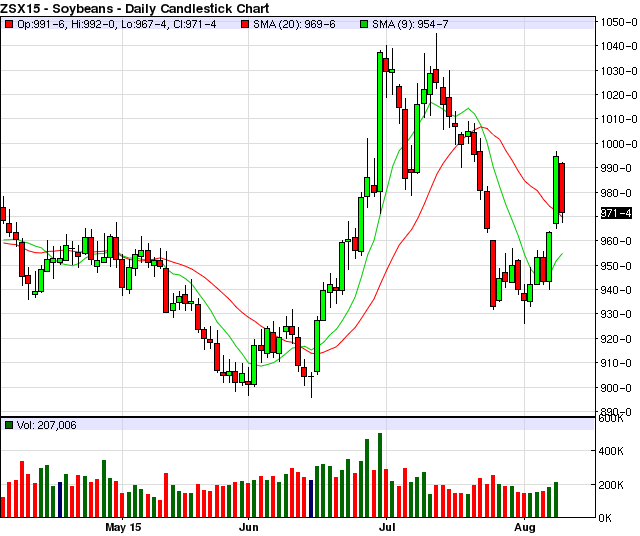Click the '200K' volume axis label
The image size is (640, 536).
pos(613,485)
